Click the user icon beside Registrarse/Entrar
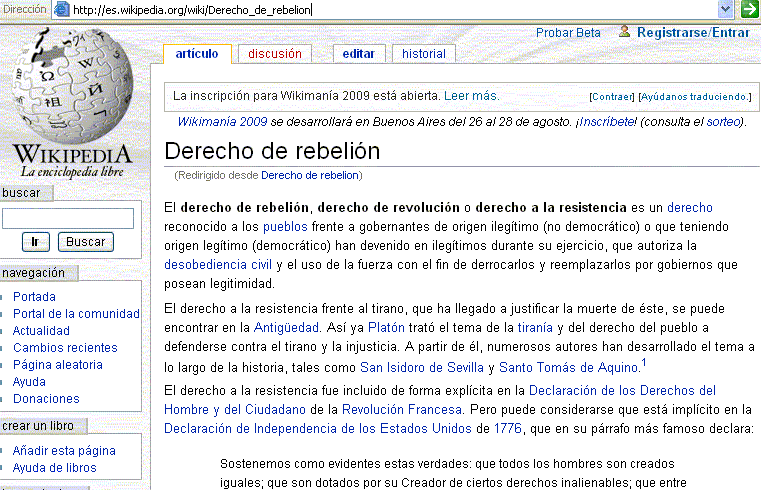This screenshot has width=761, height=490. pos(625,32)
